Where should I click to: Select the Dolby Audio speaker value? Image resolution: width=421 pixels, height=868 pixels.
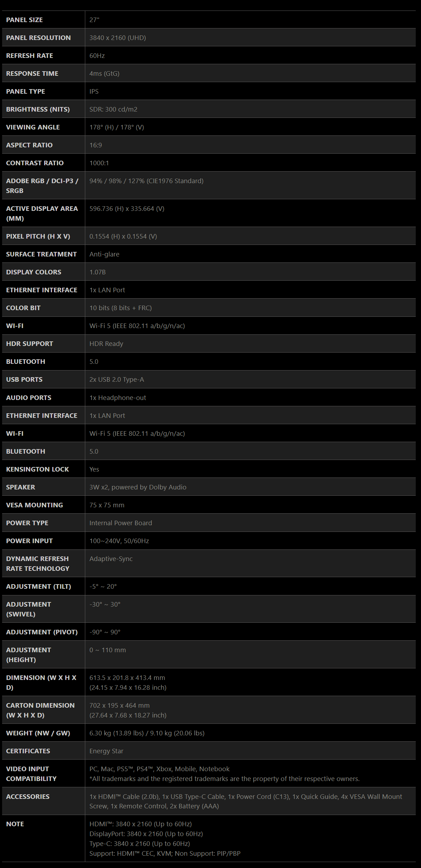[138, 487]
